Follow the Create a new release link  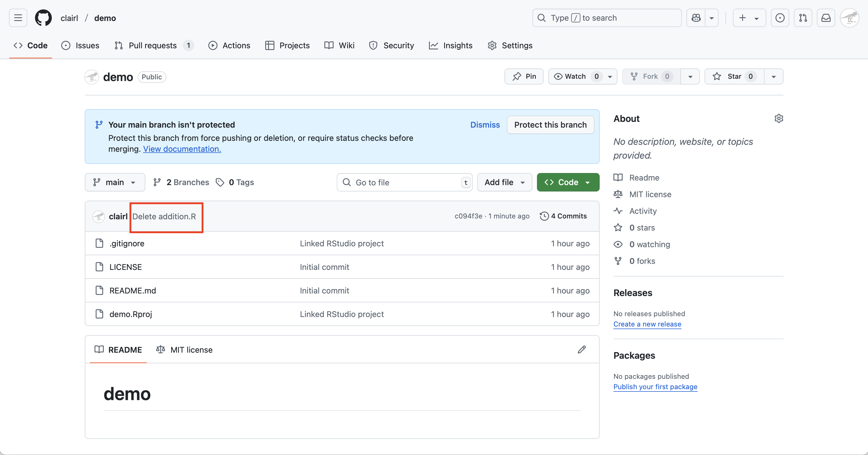pyautogui.click(x=647, y=324)
